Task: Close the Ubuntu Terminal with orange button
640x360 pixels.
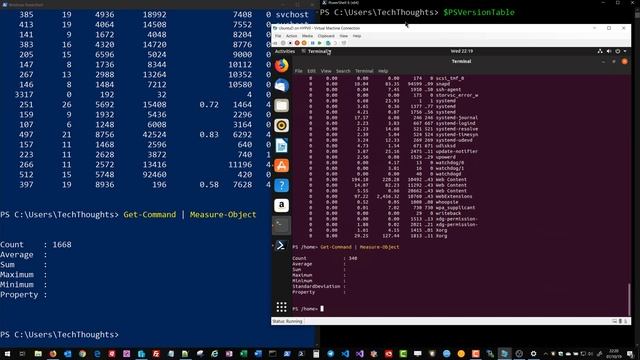Action: point(624,62)
